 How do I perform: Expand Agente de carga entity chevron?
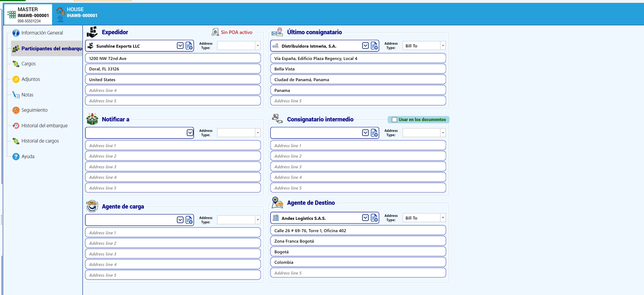[180, 220]
